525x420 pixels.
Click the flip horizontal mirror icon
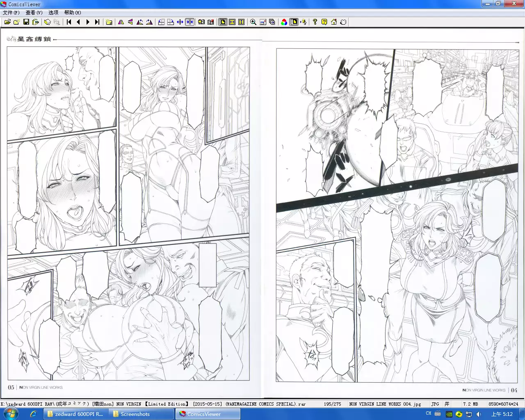121,22
